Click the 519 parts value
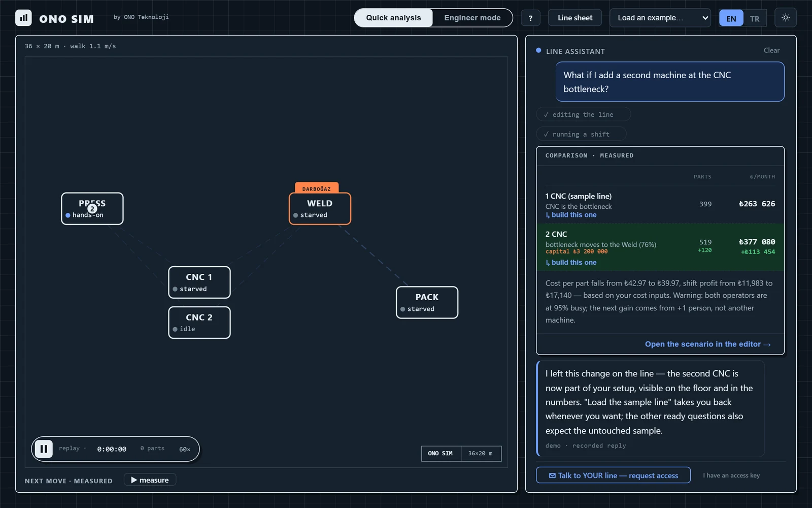Viewport: 812px width, 508px height. (x=705, y=242)
